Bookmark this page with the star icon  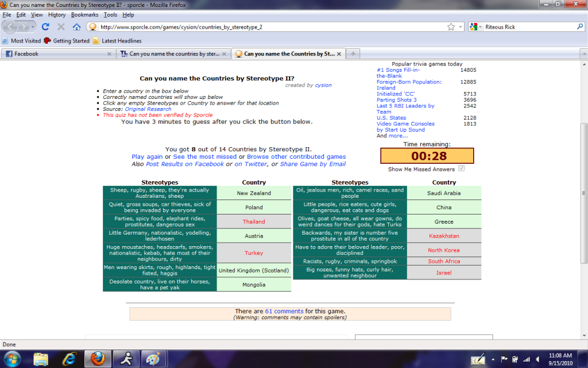pyautogui.click(x=451, y=27)
